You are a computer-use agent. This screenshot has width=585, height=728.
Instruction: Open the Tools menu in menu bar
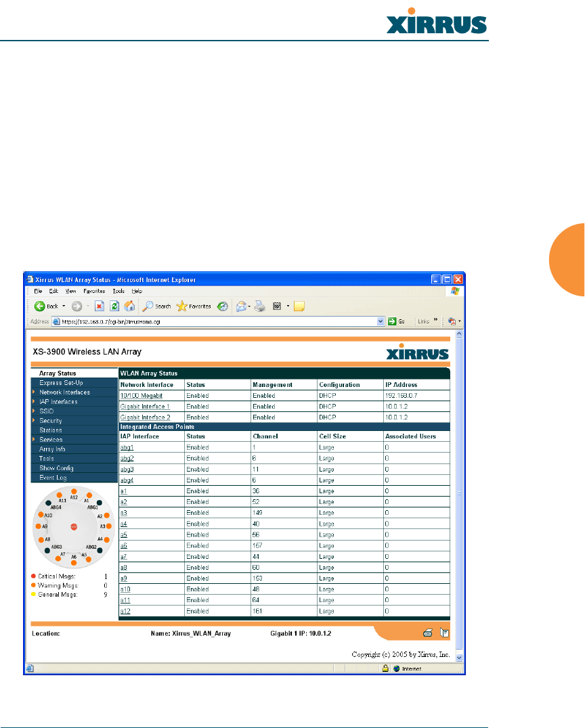point(118,291)
